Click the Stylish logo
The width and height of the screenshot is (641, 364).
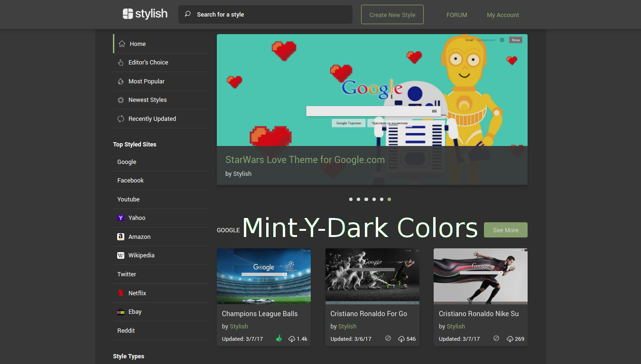145,14
